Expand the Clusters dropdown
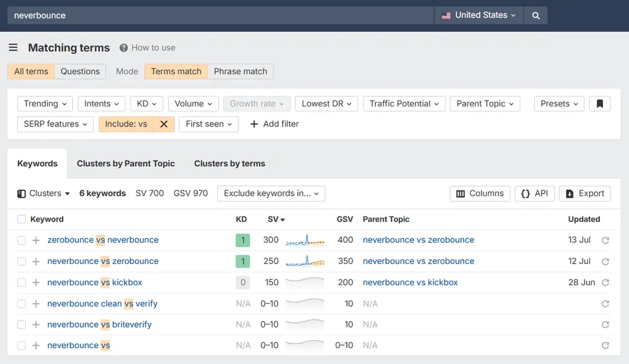 43,194
